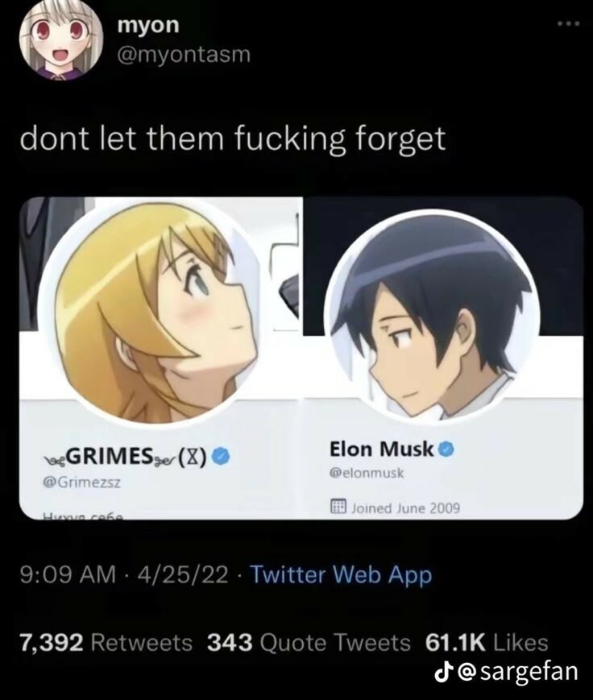Open the three-dot tweet options menu
Screen dimensions: 593x700
coord(569,23)
